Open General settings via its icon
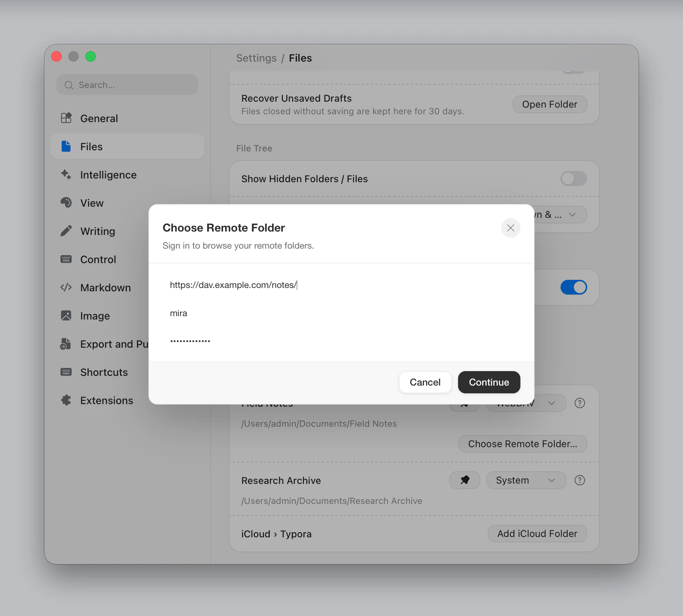The image size is (683, 616). coord(66,118)
